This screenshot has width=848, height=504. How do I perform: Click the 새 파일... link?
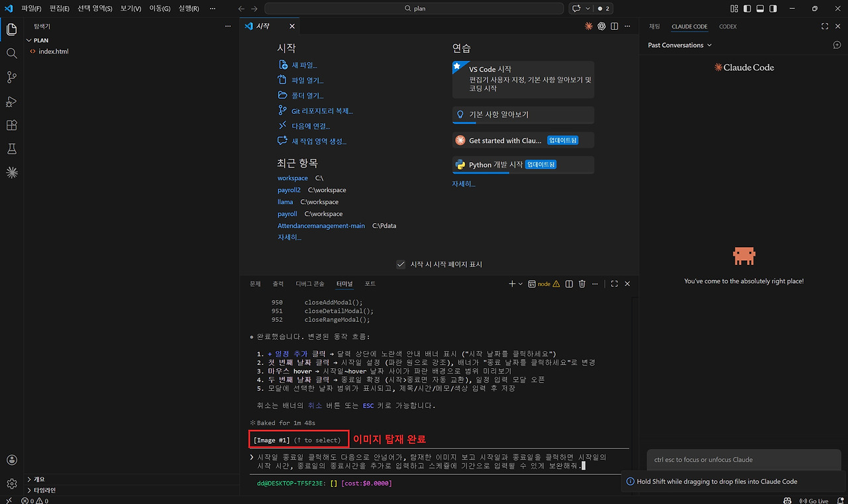[304, 65]
